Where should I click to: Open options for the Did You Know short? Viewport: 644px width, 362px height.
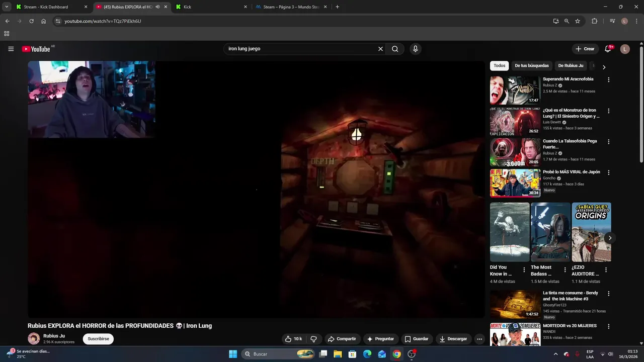(x=524, y=270)
